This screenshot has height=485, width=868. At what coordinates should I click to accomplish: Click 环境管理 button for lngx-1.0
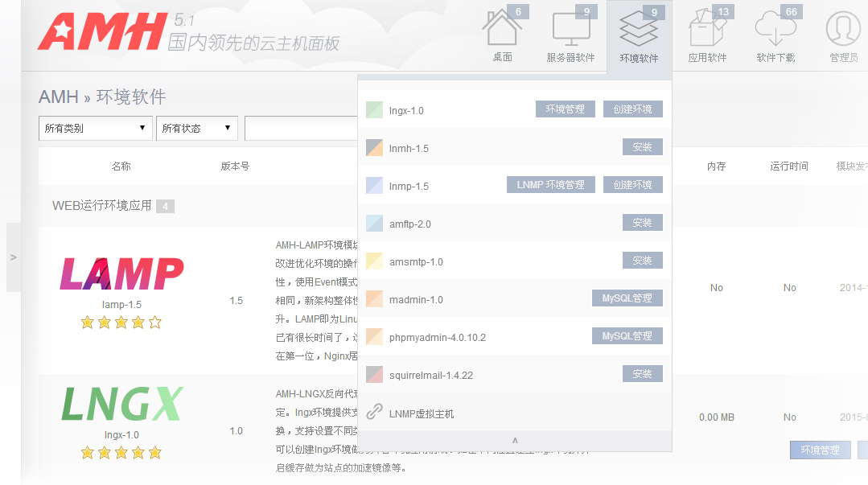[566, 109]
